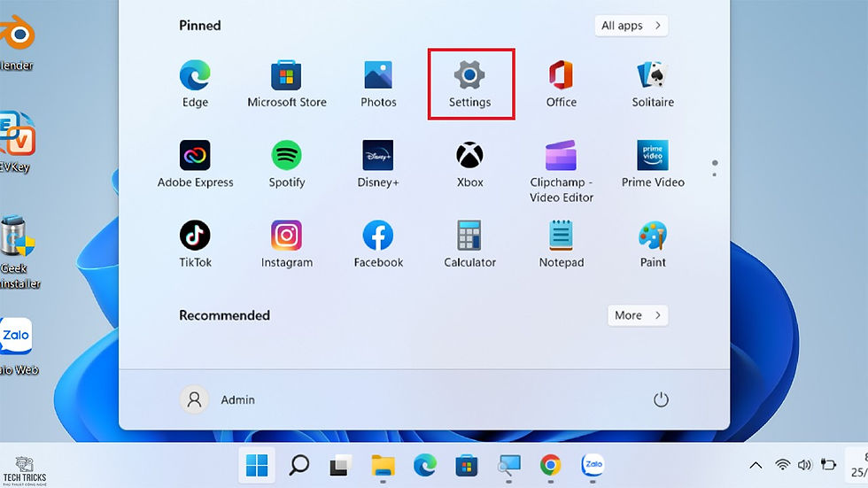Open the Calculator app
This screenshot has height=488, width=868.
click(x=470, y=244)
